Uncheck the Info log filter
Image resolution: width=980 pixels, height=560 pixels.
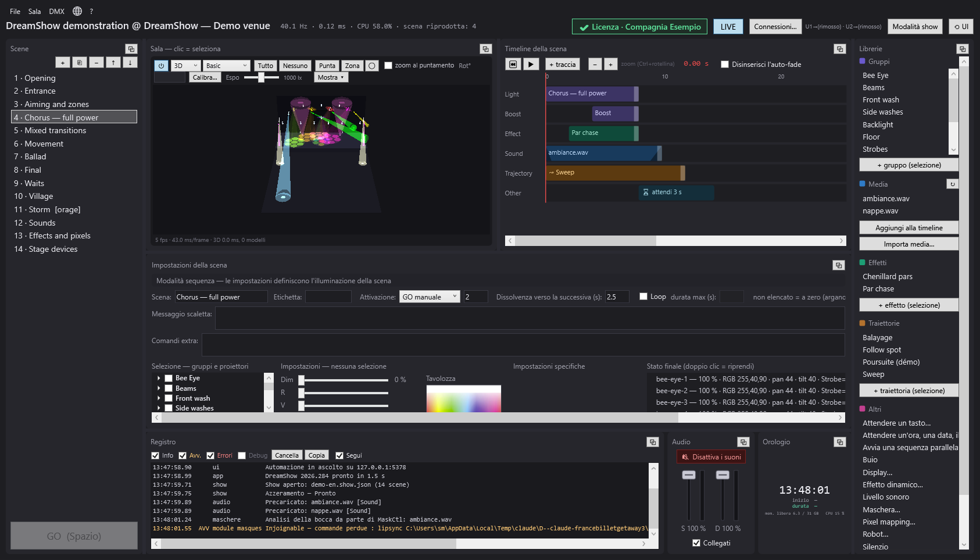(x=155, y=455)
